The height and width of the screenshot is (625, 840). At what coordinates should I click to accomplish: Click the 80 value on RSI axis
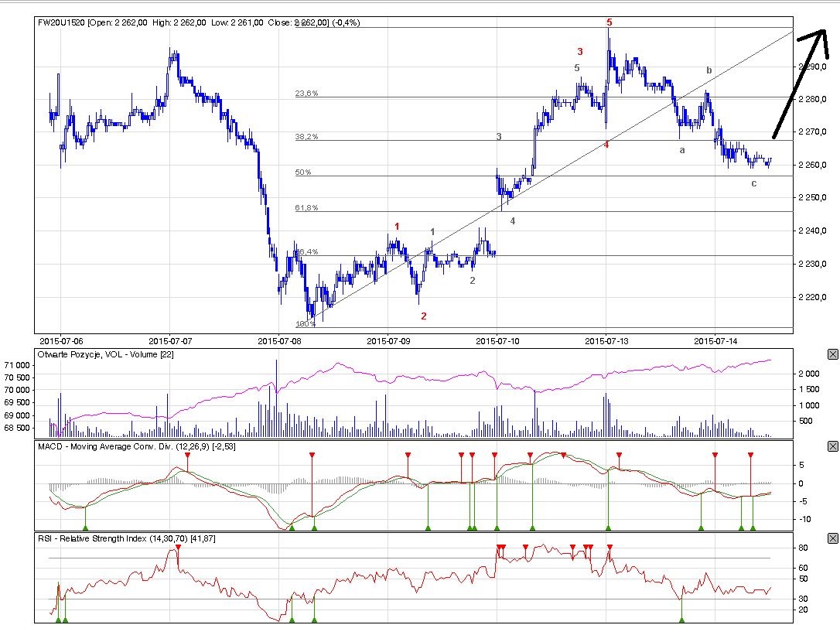click(803, 548)
